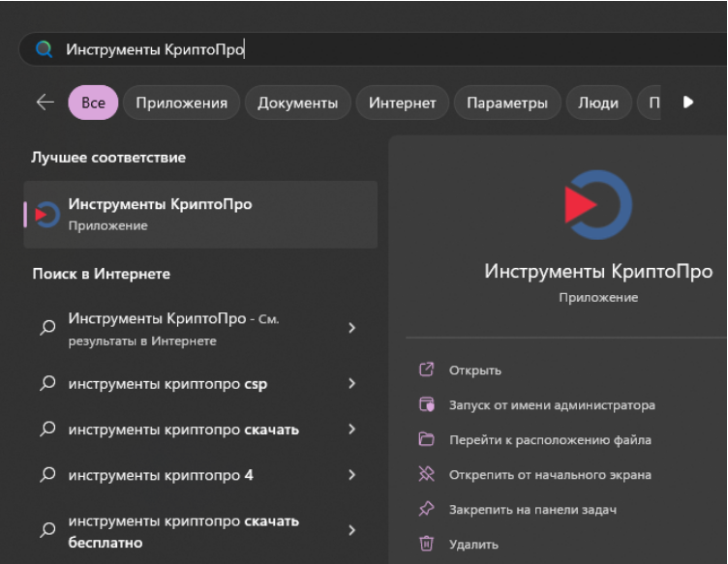
Task: Click the folder icon for file location
Action: (427, 439)
